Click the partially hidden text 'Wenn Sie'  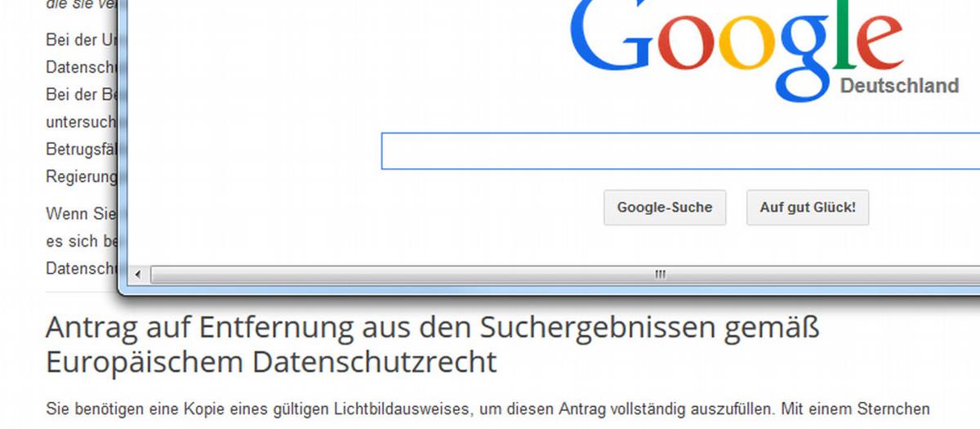81,214
